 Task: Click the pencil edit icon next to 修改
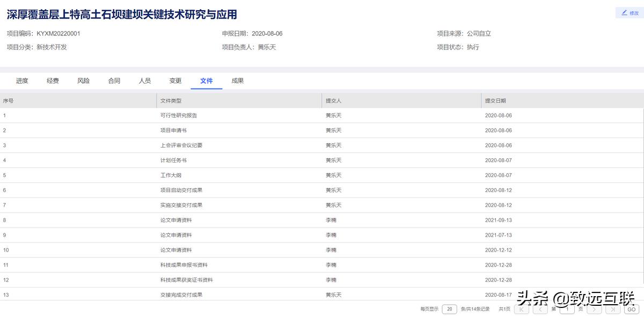(623, 12)
